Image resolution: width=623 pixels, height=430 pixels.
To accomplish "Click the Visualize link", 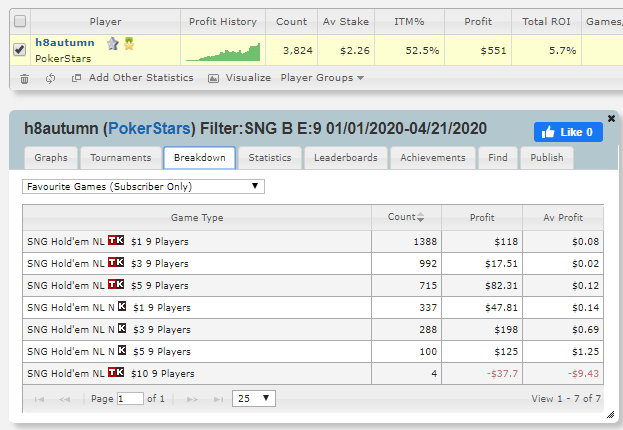I will click(x=248, y=78).
